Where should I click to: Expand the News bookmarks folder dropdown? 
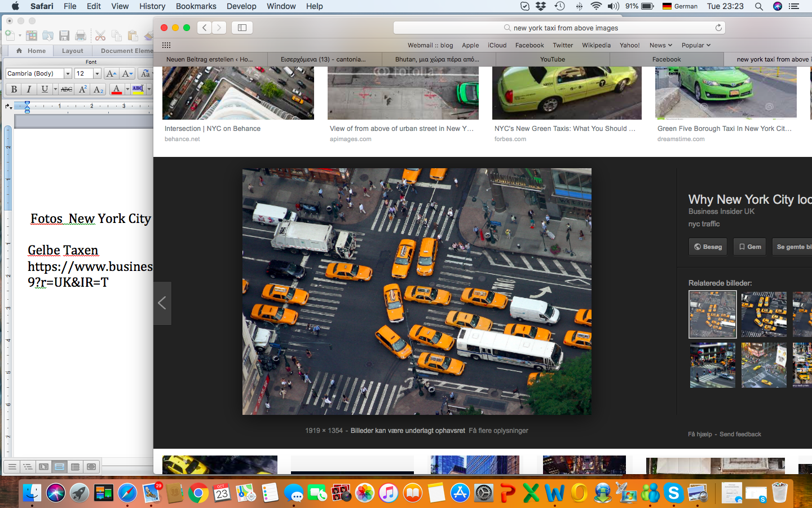pyautogui.click(x=660, y=45)
